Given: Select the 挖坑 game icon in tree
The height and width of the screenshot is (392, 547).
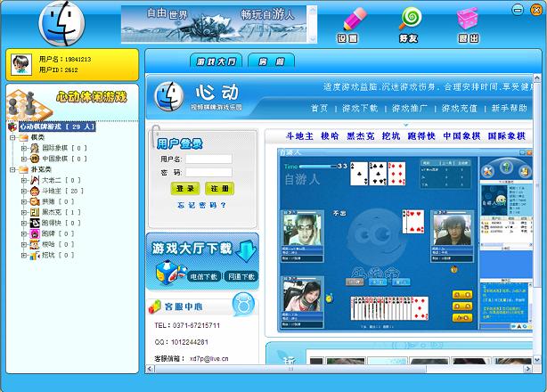Looking at the screenshot, I should tap(35, 256).
